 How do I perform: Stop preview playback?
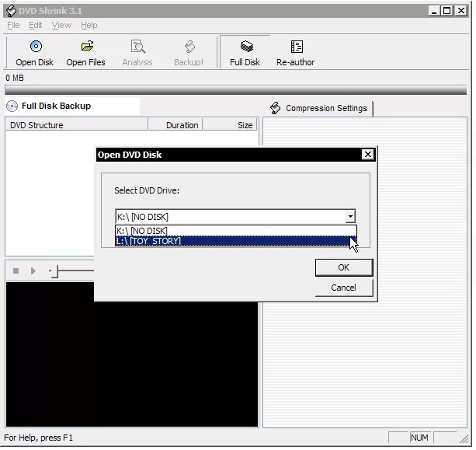tap(16, 270)
